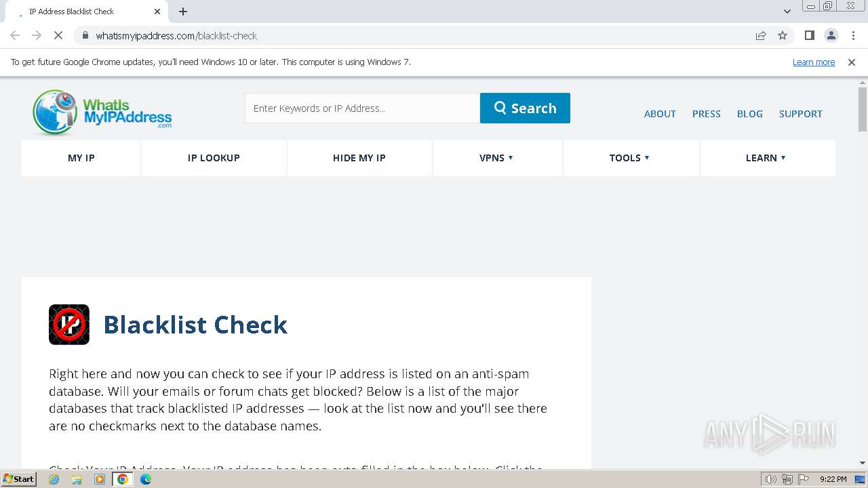Click the scrollbar down arrow
The width and height of the screenshot is (868, 488).
coord(863,463)
